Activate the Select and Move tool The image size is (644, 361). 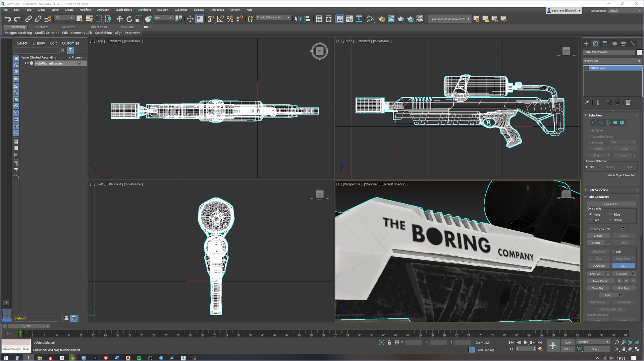[119, 19]
